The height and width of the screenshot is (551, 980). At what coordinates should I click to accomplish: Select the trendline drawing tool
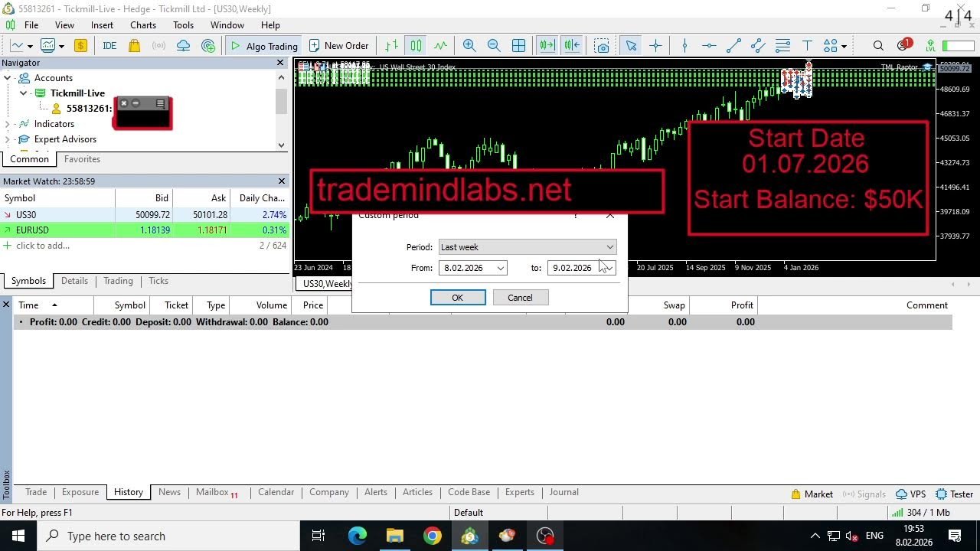pos(733,46)
